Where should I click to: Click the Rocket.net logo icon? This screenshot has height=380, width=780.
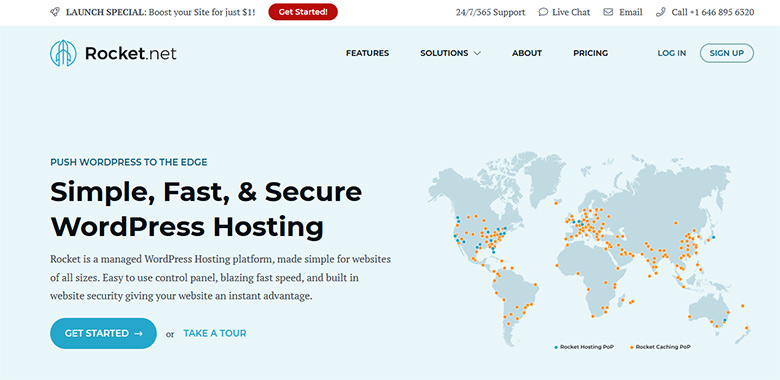tap(63, 53)
